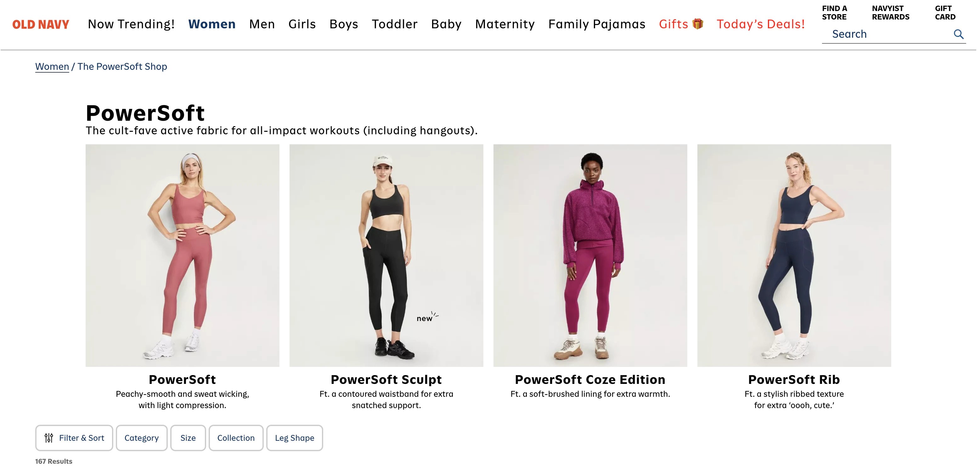Screen dimensions: 980x476
Task: Open the Gifts menu with present icon
Action: [x=681, y=24]
